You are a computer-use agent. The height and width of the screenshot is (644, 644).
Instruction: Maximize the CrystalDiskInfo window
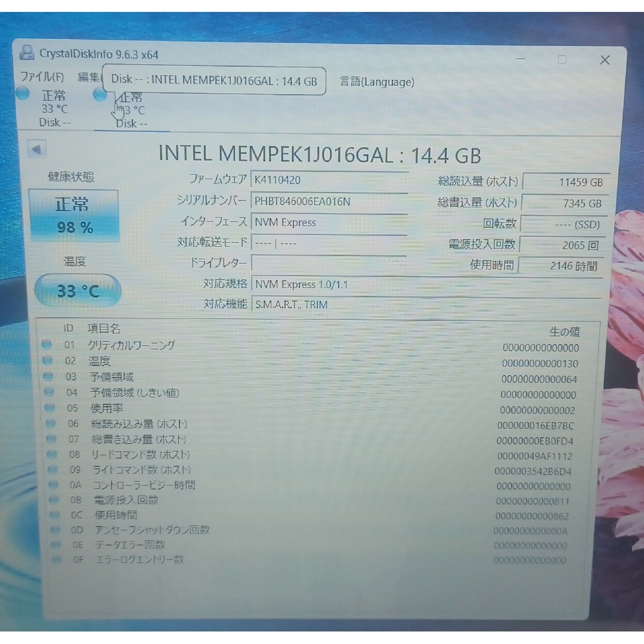pyautogui.click(x=562, y=60)
